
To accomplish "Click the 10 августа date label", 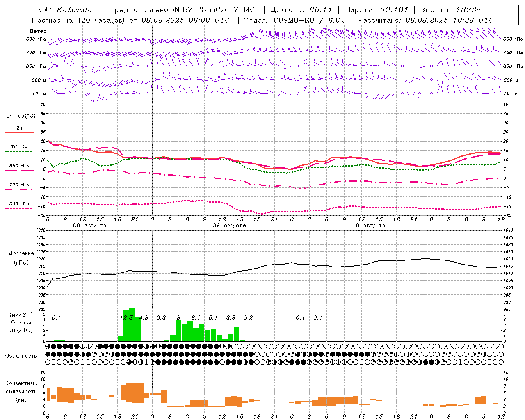I will [x=369, y=226].
